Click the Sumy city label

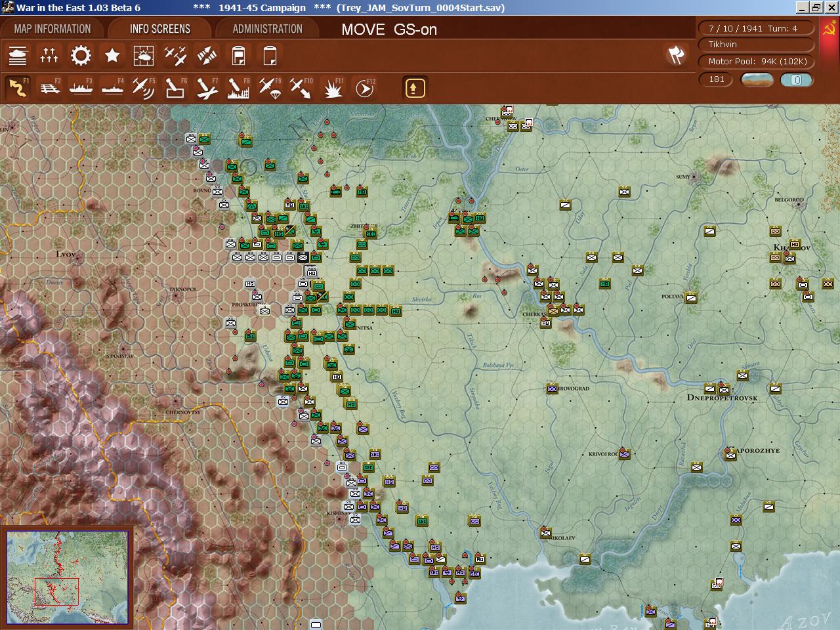coord(683,177)
